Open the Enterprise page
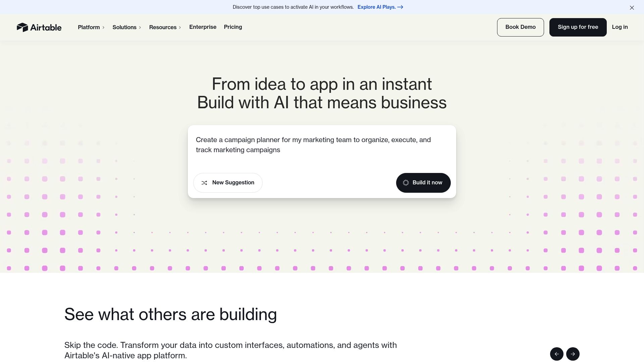 (203, 27)
